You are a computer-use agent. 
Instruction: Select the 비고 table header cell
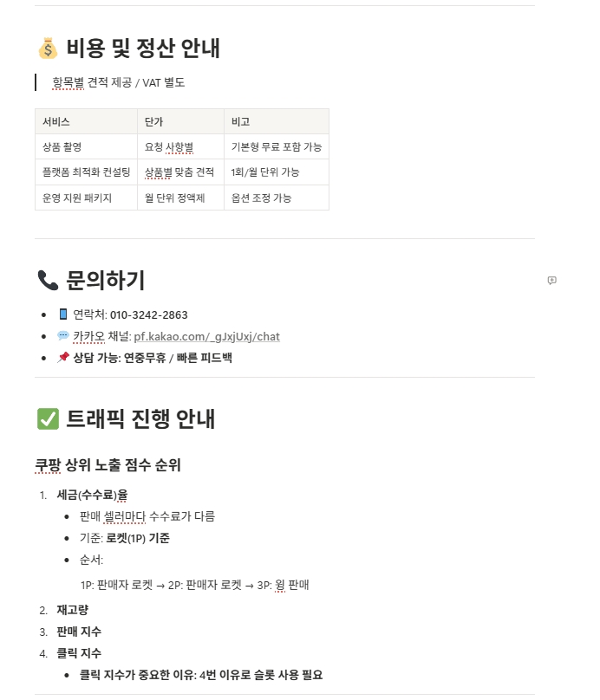point(277,121)
